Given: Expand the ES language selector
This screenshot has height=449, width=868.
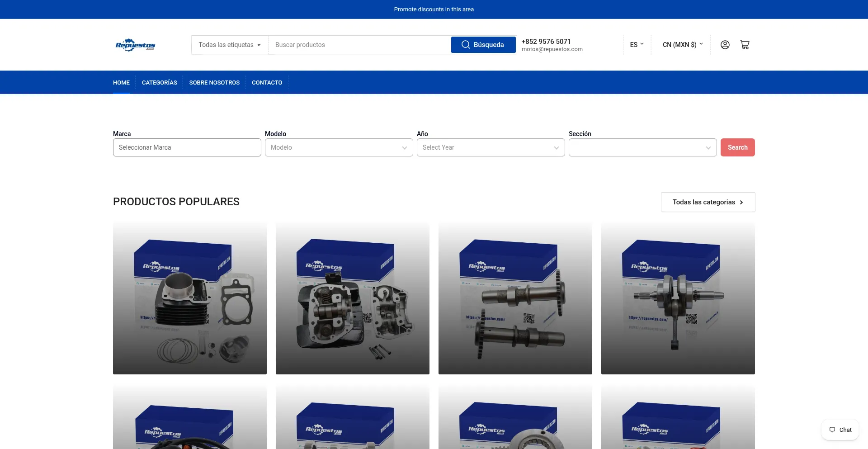Looking at the screenshot, I should pos(637,45).
